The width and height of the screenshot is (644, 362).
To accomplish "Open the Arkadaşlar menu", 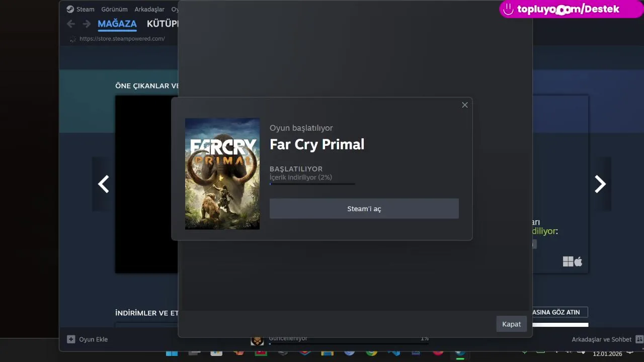I will tap(149, 9).
